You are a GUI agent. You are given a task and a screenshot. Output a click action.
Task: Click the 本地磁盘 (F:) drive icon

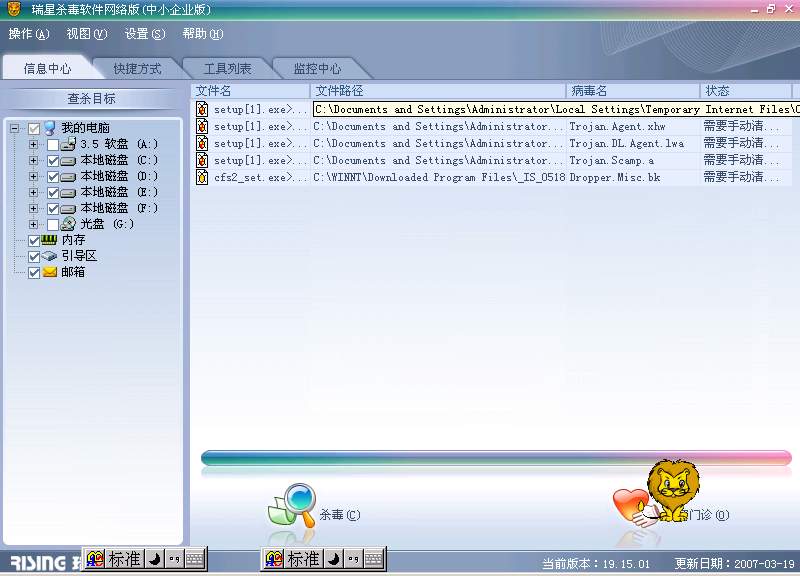pos(68,209)
